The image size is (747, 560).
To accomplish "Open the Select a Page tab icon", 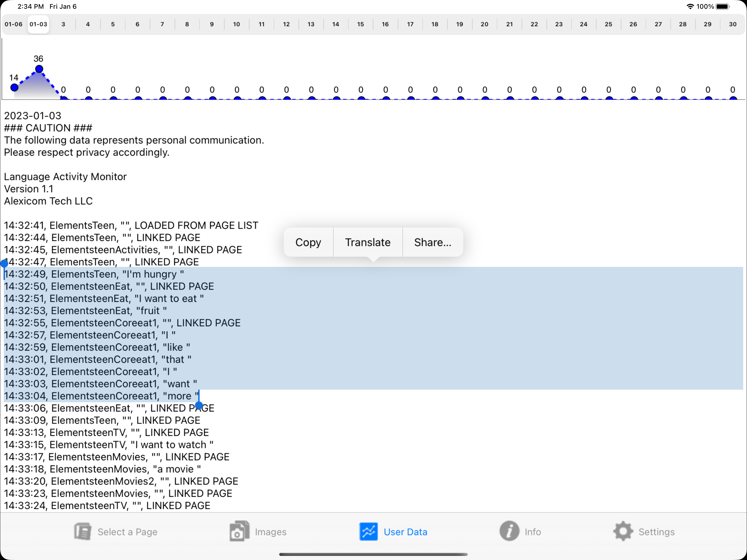I will [x=82, y=532].
